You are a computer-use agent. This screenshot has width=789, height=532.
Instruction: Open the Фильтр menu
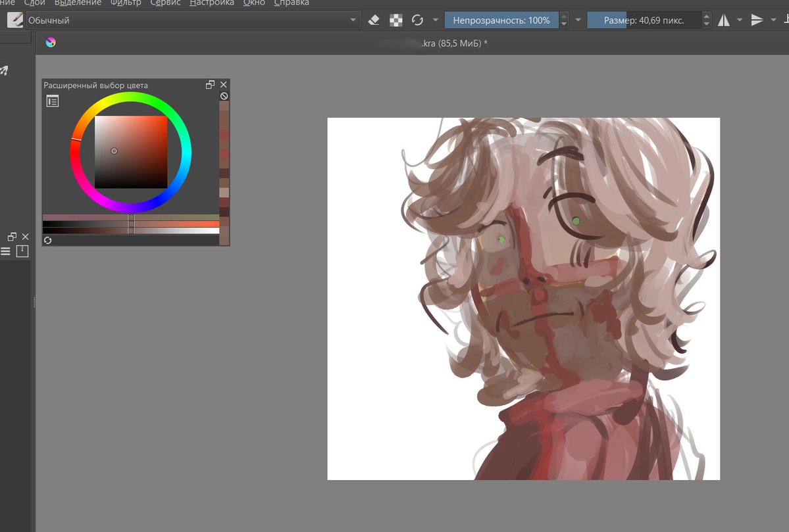[126, 3]
